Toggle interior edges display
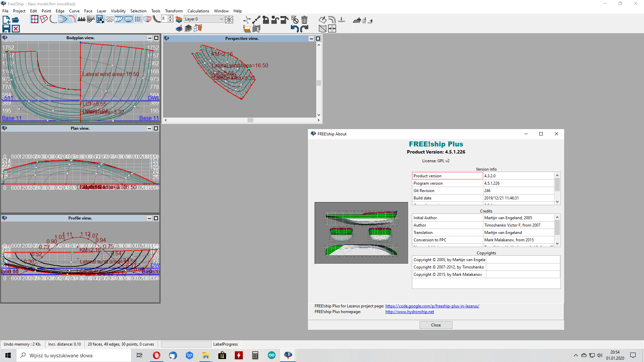 click(44, 19)
